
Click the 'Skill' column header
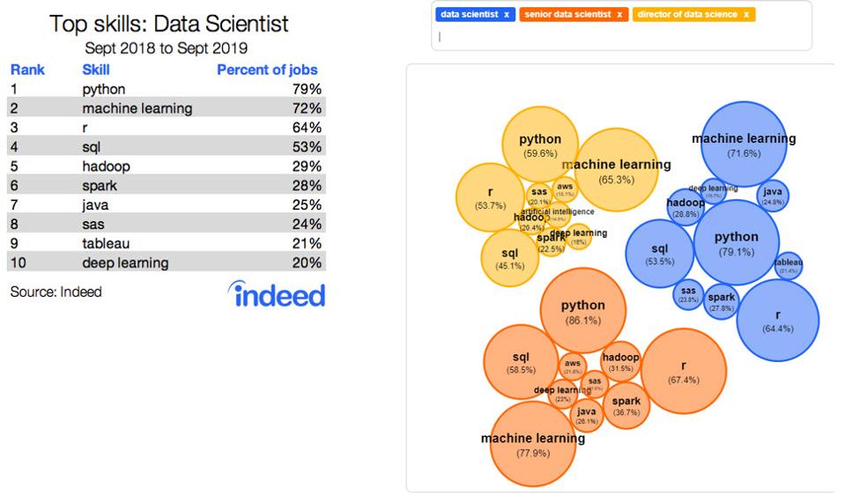(x=95, y=70)
